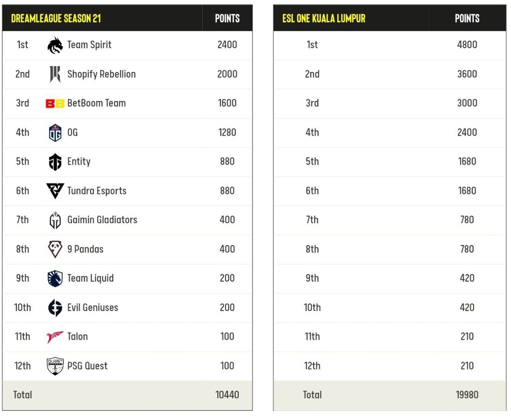Click the Team Liquid horse logo

(55, 279)
